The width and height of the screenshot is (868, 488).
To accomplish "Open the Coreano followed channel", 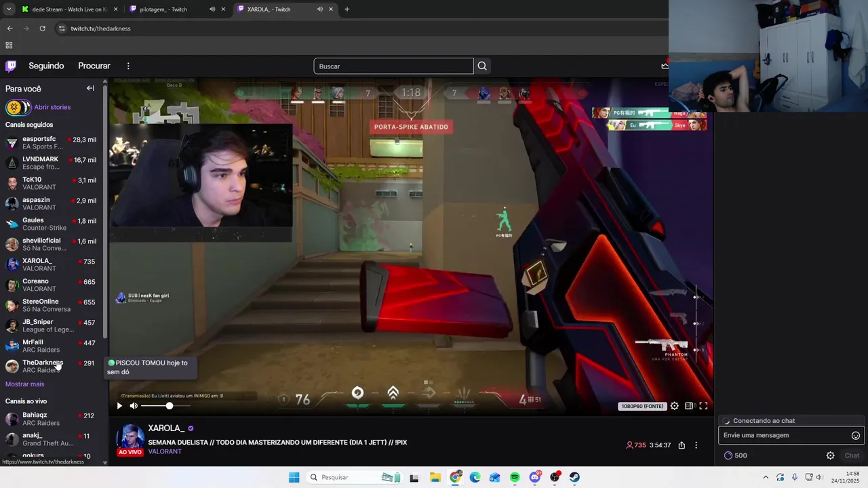I will pyautogui.click(x=52, y=285).
